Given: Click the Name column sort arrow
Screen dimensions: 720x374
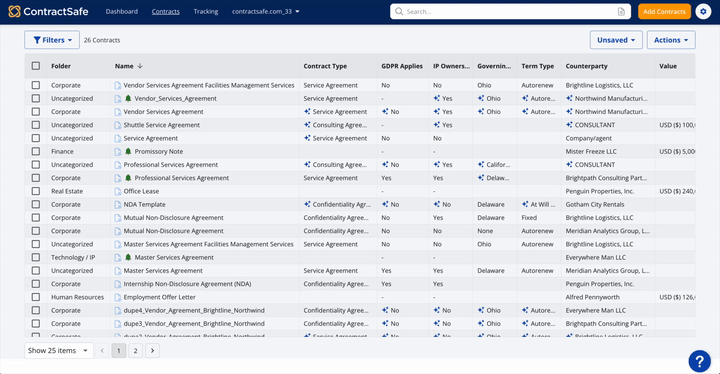Looking at the screenshot, I should (140, 66).
